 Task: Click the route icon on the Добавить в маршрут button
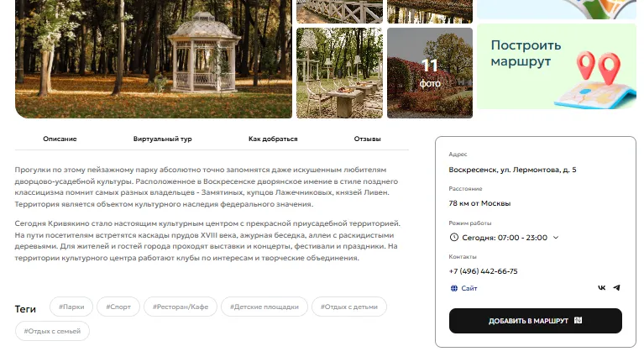coord(578,321)
